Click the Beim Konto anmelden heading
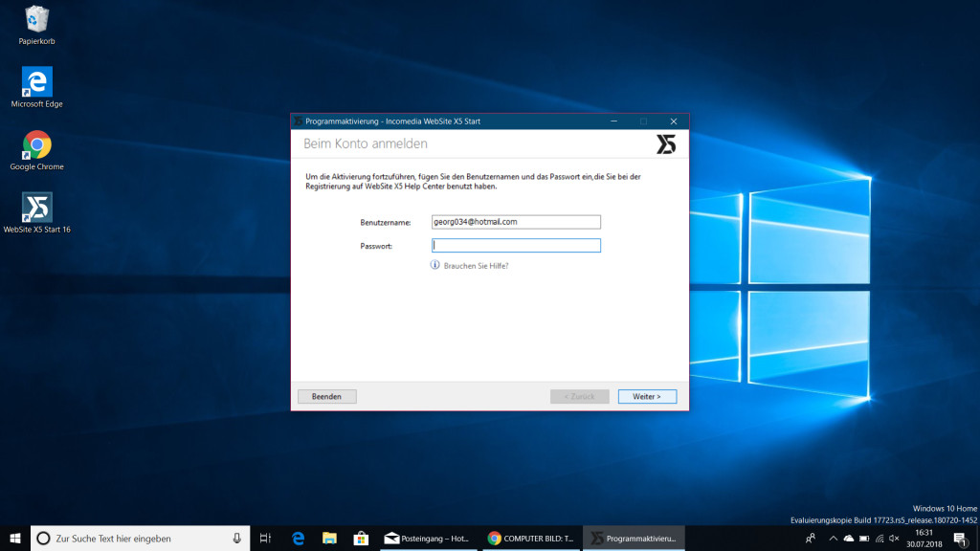Screen dimensions: 980x551 (x=366, y=143)
